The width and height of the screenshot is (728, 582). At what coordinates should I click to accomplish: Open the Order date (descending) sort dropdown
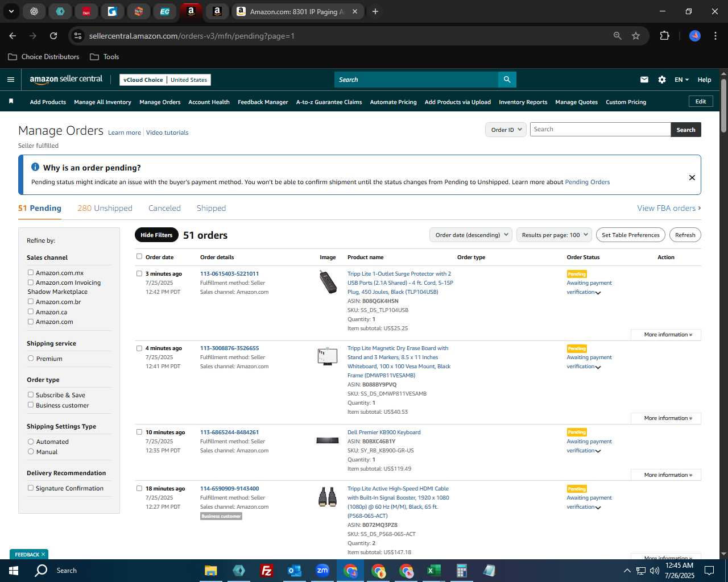coord(470,235)
